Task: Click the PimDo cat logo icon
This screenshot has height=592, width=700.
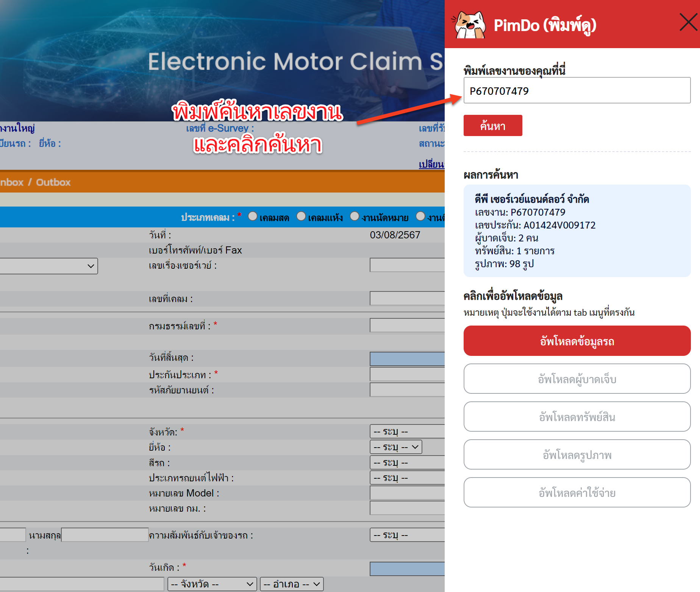Action: point(469,25)
